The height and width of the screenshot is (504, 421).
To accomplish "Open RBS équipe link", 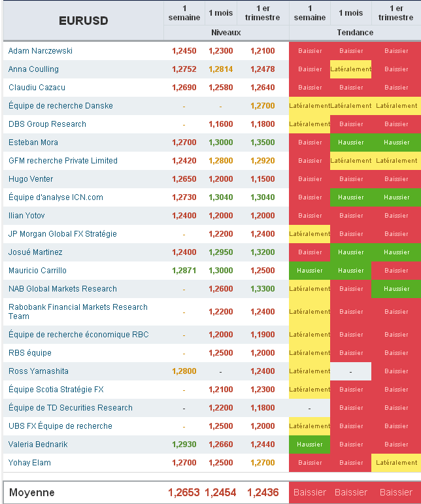I will point(30,353).
